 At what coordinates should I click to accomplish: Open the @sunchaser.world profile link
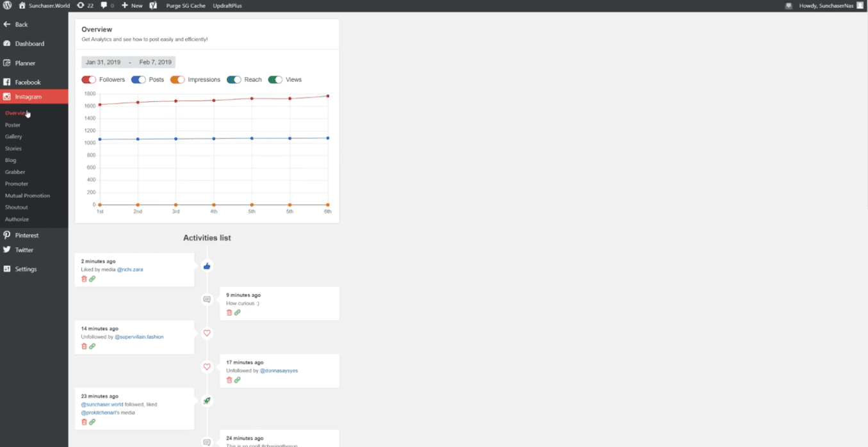[102, 405]
